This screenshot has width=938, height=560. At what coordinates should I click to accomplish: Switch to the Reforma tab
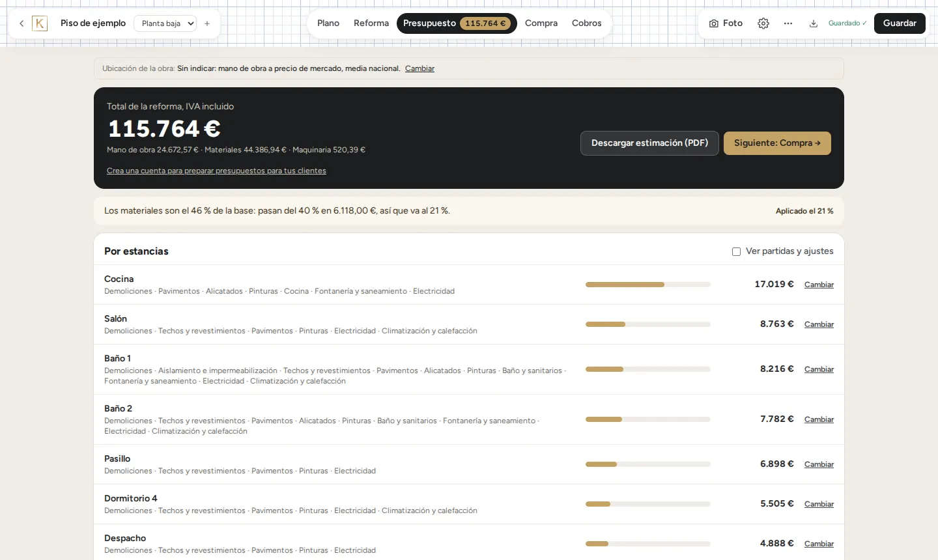[371, 23]
